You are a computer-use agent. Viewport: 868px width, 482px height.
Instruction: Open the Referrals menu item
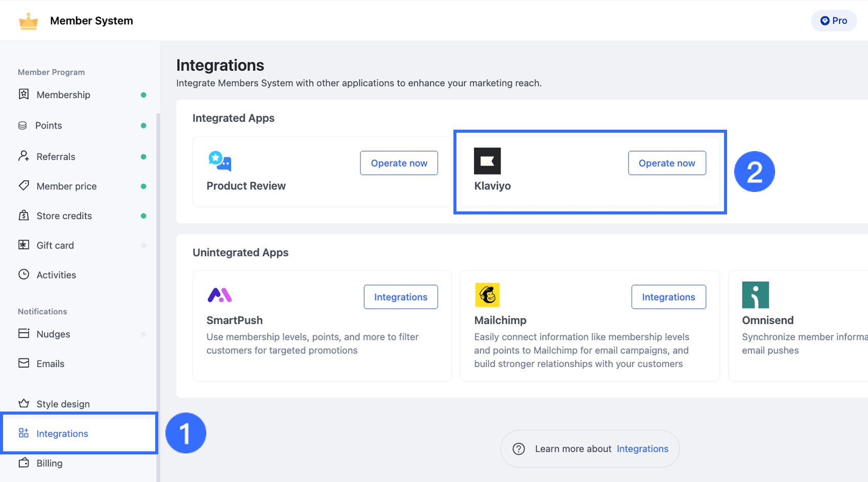point(56,157)
